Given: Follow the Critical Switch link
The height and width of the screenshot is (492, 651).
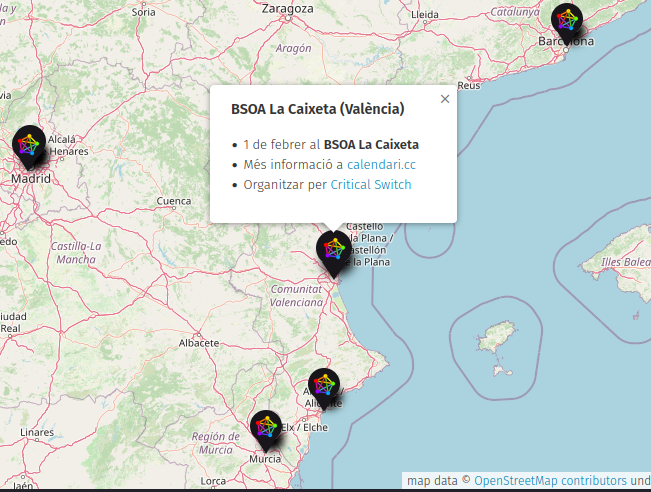Looking at the screenshot, I should (x=371, y=185).
